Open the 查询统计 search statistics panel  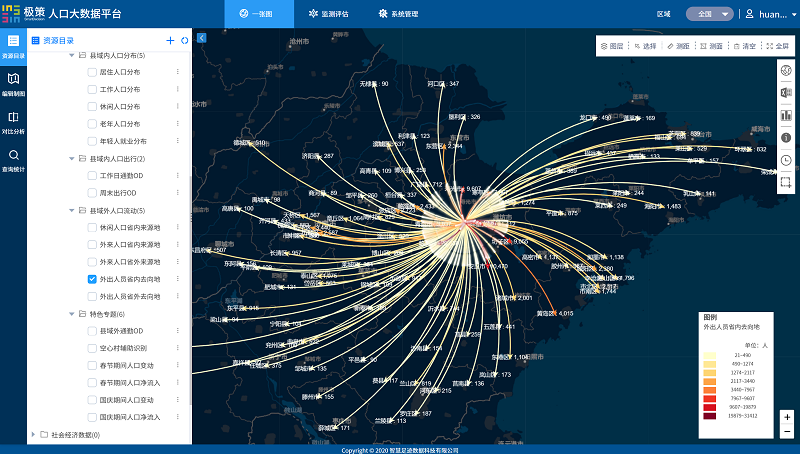coord(13,160)
